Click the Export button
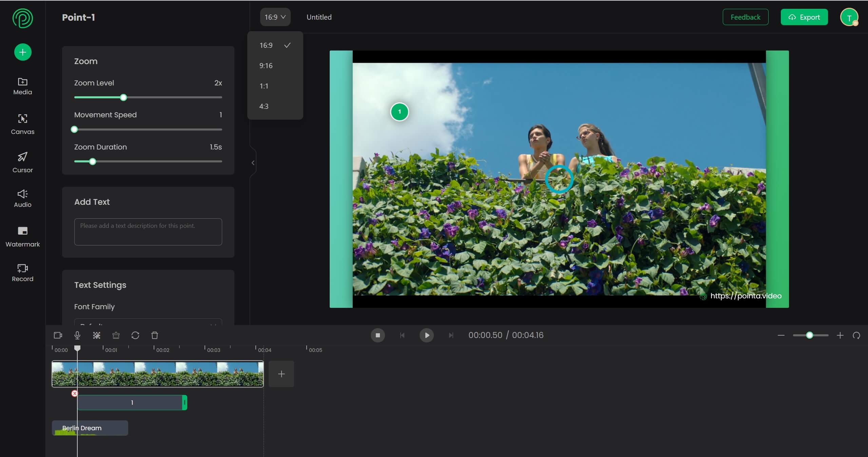 point(804,17)
